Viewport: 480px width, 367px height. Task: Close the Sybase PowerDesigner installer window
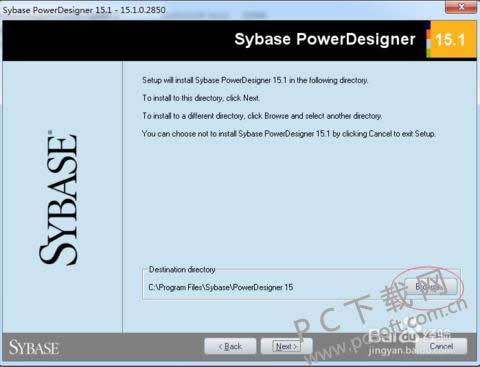[x=461, y=7]
